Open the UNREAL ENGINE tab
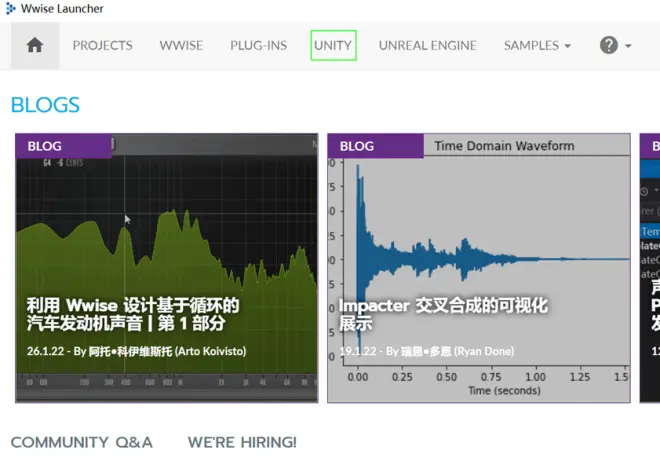 [427, 45]
